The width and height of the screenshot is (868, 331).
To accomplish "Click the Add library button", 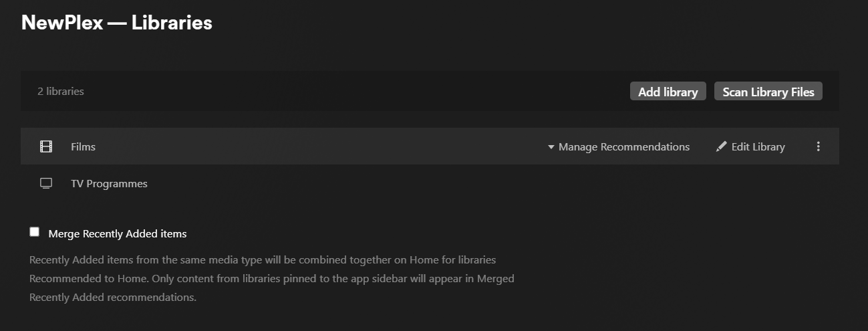I will point(668,92).
